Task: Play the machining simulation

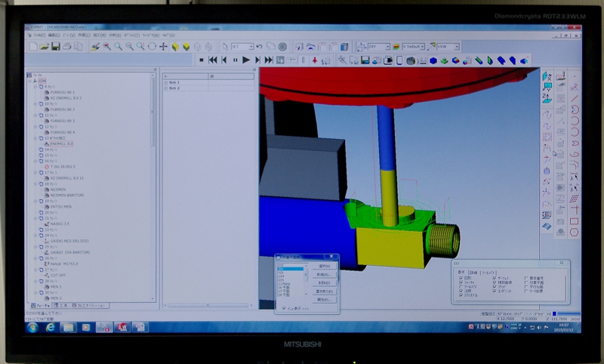Action: pos(246,60)
